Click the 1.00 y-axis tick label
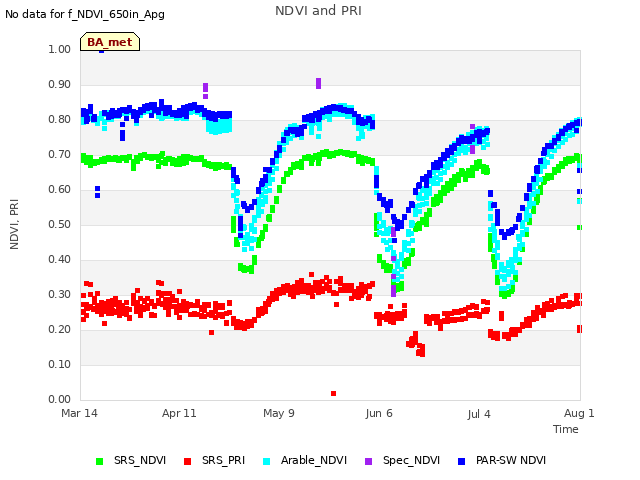This screenshot has height=480, width=640. tap(60, 49)
